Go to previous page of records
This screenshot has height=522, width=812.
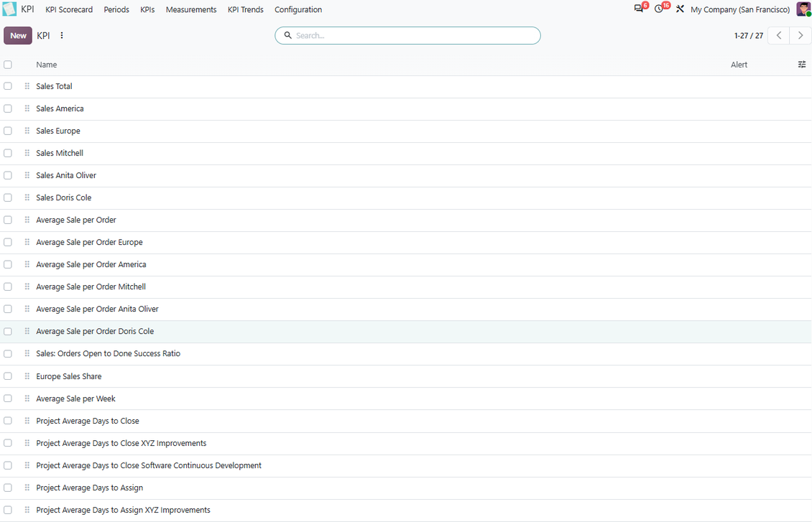click(778, 35)
